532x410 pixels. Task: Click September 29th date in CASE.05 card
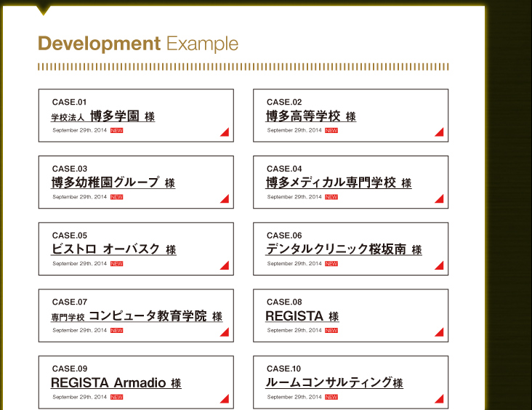[80, 264]
